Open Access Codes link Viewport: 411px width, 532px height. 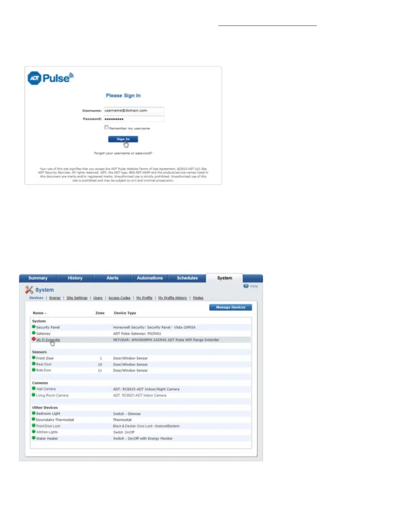(x=119, y=298)
